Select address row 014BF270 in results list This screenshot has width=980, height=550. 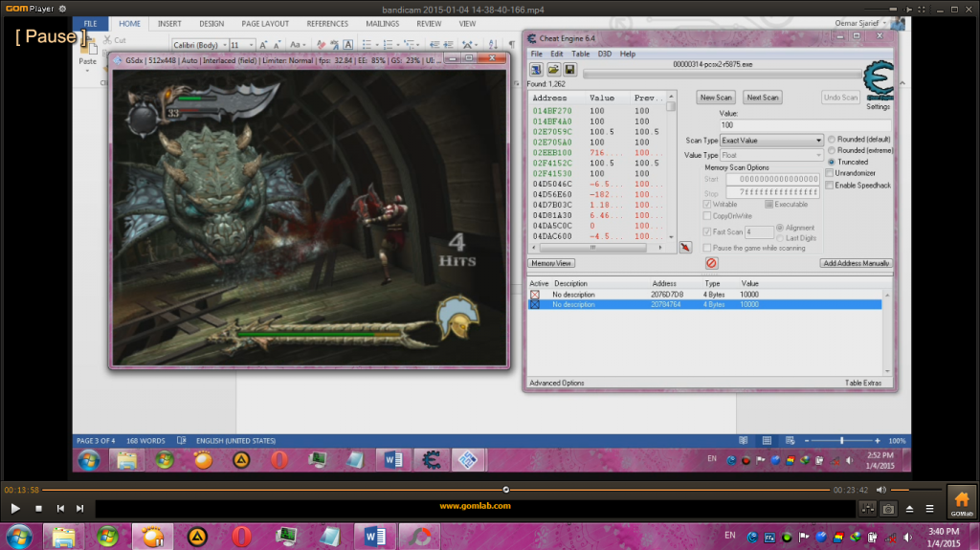point(600,111)
